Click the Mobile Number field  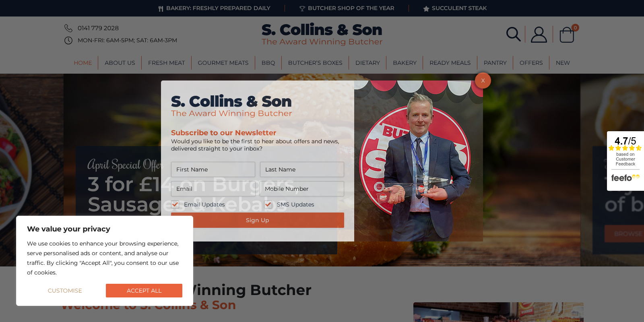pos(302,189)
